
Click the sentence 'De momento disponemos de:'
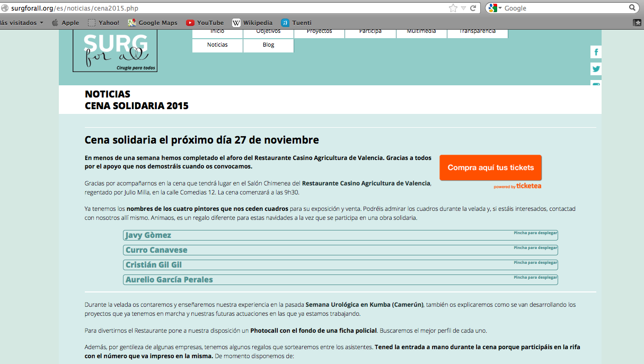pos(254,357)
